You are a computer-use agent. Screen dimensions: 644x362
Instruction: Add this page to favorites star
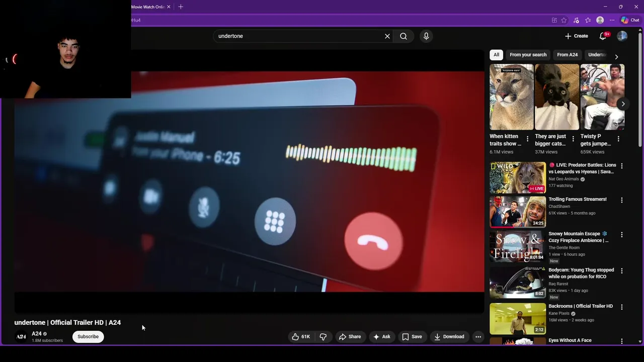coord(564,21)
